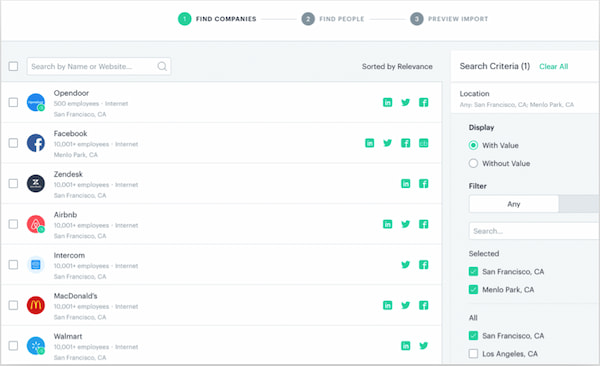This screenshot has height=366, width=600.
Task: Open Opendoor's Twitter icon
Action: 405,102
